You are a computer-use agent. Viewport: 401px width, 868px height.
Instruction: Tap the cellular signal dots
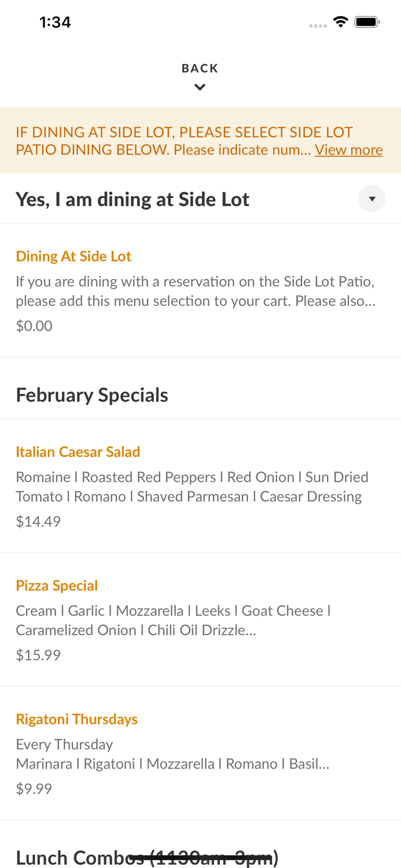(318, 24)
